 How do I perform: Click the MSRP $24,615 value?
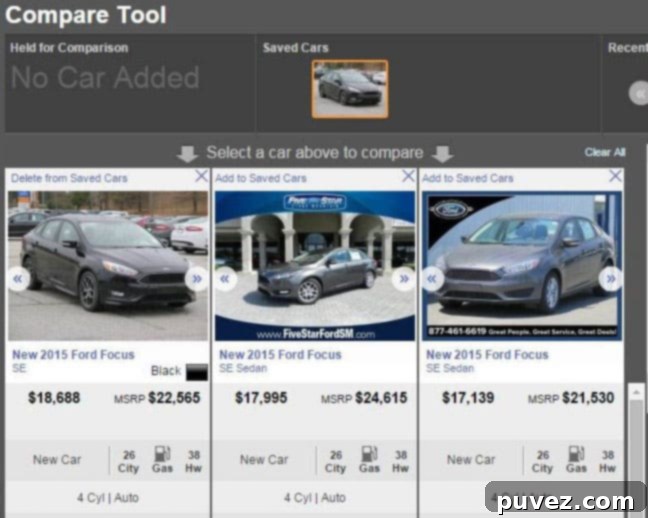tap(381, 398)
